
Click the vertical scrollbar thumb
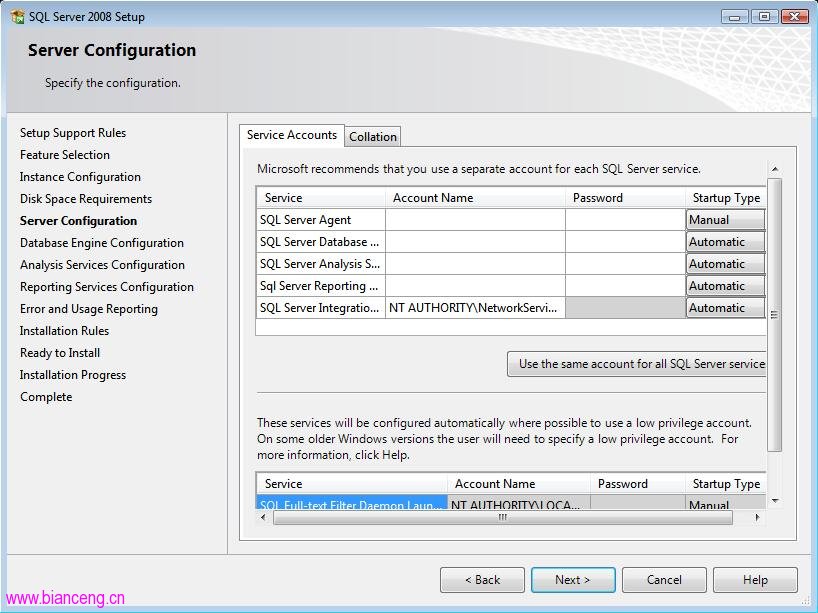click(775, 315)
